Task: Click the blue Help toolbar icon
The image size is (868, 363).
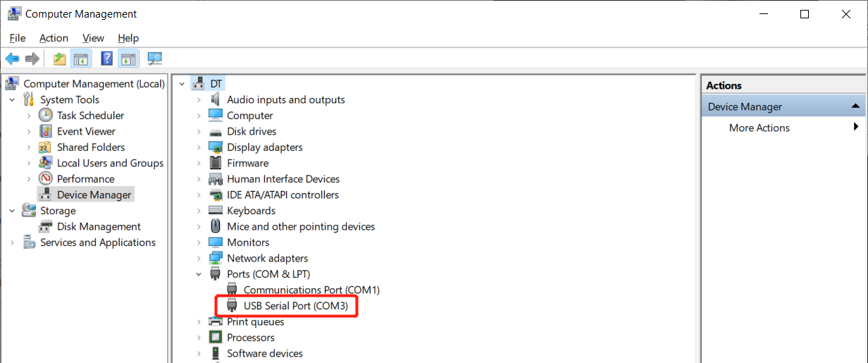Action: (x=107, y=59)
